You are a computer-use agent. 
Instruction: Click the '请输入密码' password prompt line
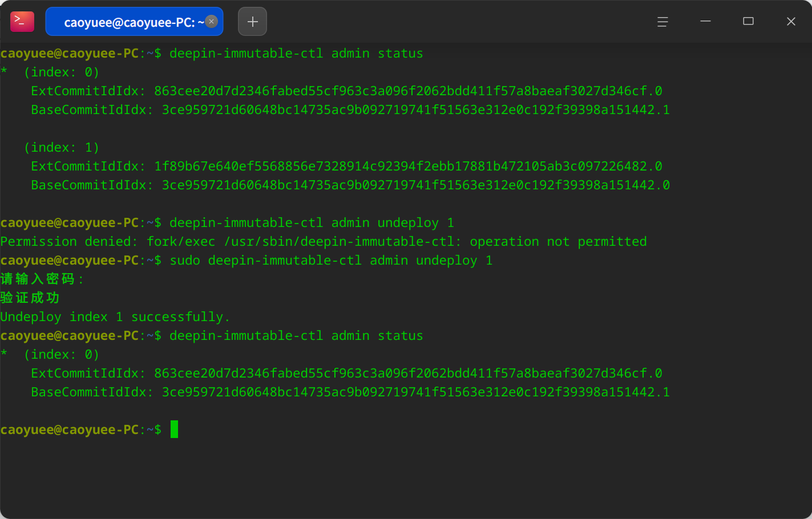point(42,279)
